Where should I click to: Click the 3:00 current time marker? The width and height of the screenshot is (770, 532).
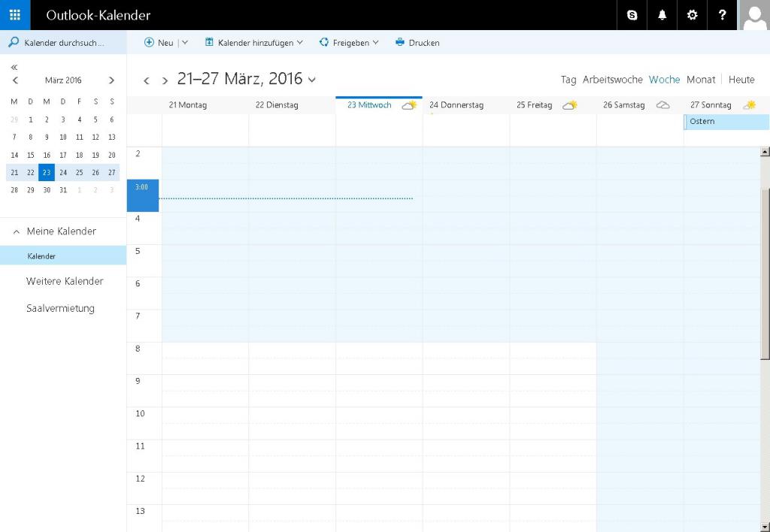(142, 195)
